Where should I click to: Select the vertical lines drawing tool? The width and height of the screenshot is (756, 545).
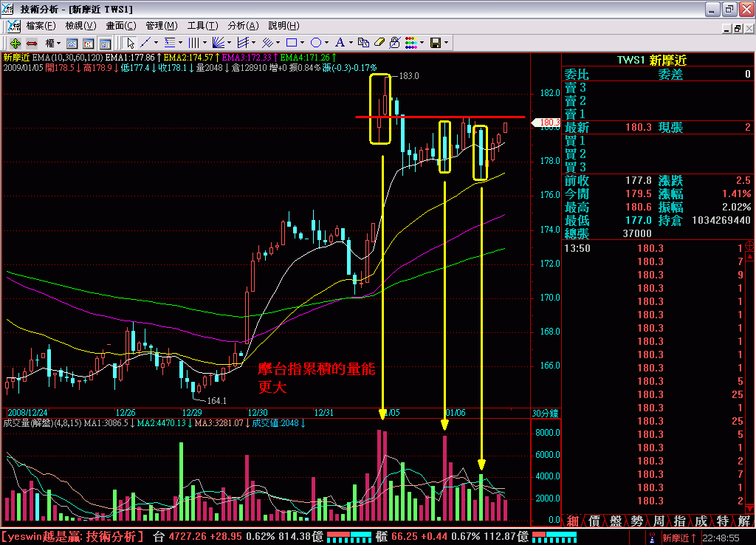point(194,43)
